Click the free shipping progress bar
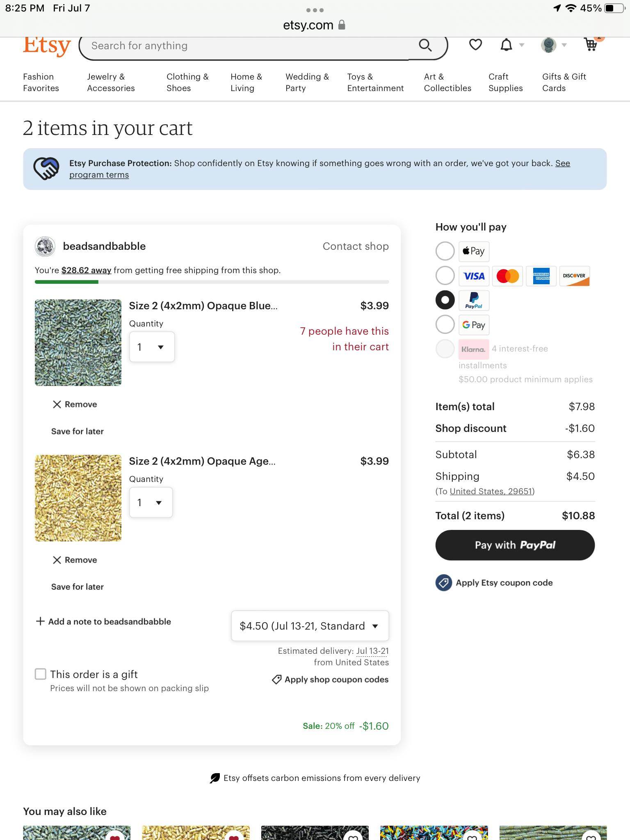 [x=212, y=282]
